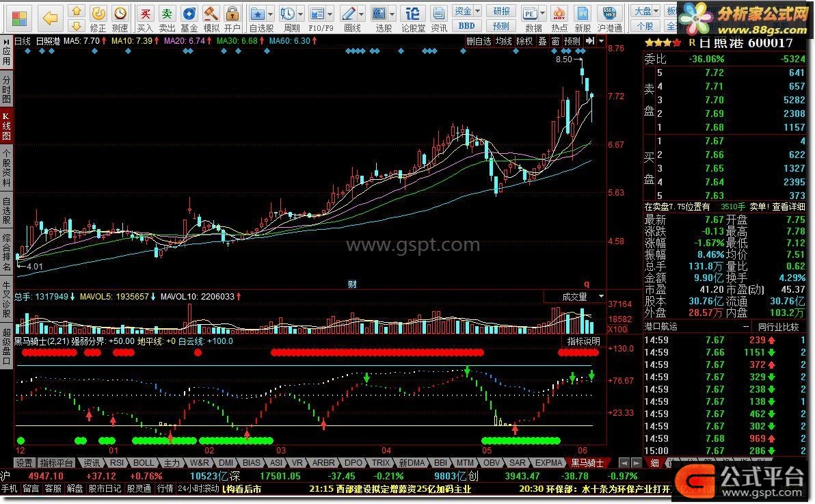Click the skip-to-end arrow icon above chart
This screenshot has width=815, height=504.
click(590, 41)
